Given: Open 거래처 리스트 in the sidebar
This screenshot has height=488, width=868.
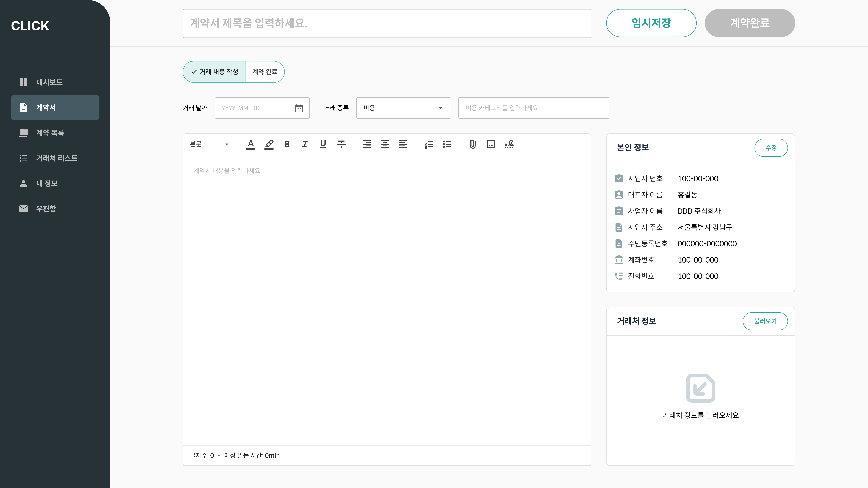Looking at the screenshot, I should (x=57, y=158).
